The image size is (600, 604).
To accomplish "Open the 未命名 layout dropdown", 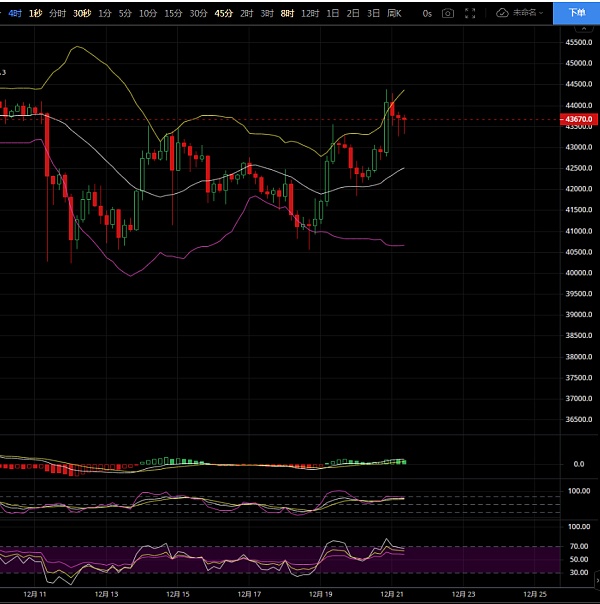I will click(525, 13).
